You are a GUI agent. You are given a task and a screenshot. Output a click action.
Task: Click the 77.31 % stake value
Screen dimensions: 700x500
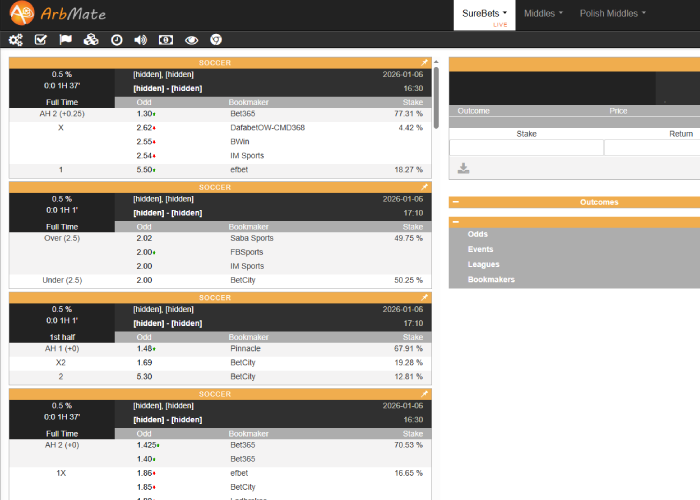pos(408,114)
